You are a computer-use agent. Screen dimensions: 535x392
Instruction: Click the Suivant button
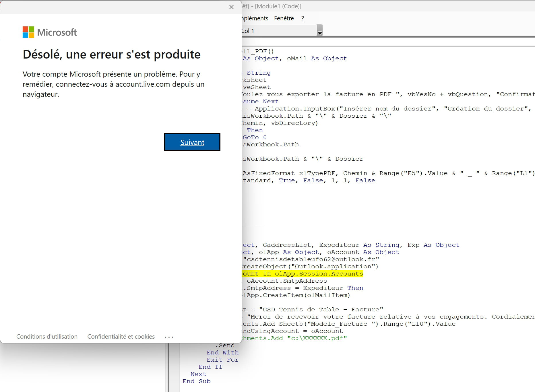(192, 142)
